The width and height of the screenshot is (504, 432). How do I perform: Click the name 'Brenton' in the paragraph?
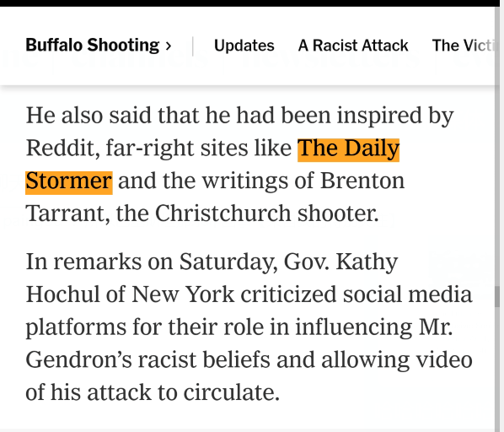[362, 181]
